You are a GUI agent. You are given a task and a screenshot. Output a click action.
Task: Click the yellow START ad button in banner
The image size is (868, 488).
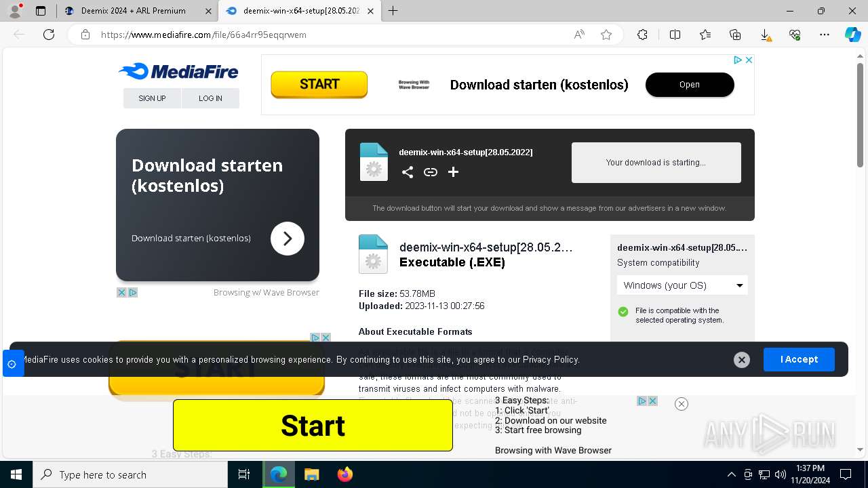(x=319, y=85)
